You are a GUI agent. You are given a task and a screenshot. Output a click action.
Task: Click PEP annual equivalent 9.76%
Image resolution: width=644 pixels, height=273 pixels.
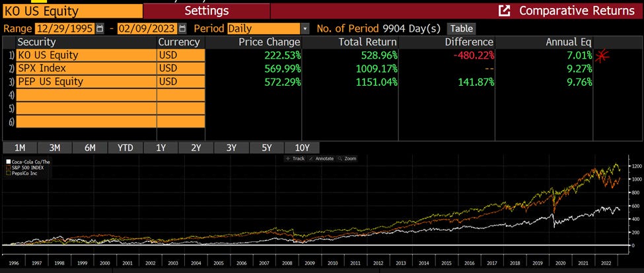(x=578, y=82)
